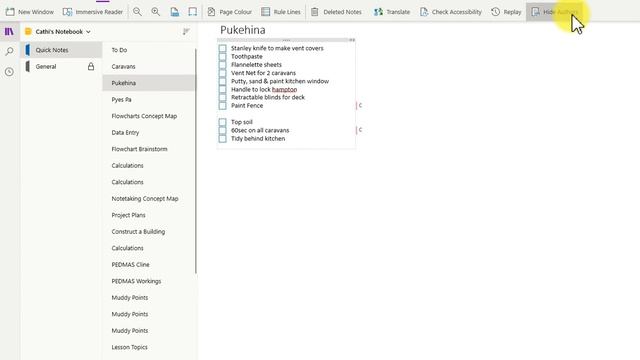Check off Flannelette sheets
640x360 pixels.
[x=222, y=64]
